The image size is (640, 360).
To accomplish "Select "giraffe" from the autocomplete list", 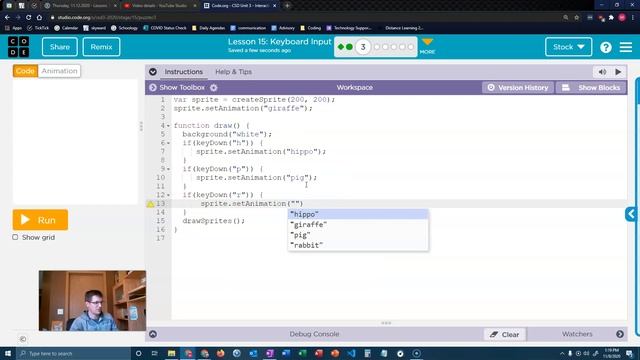I will click(358, 224).
